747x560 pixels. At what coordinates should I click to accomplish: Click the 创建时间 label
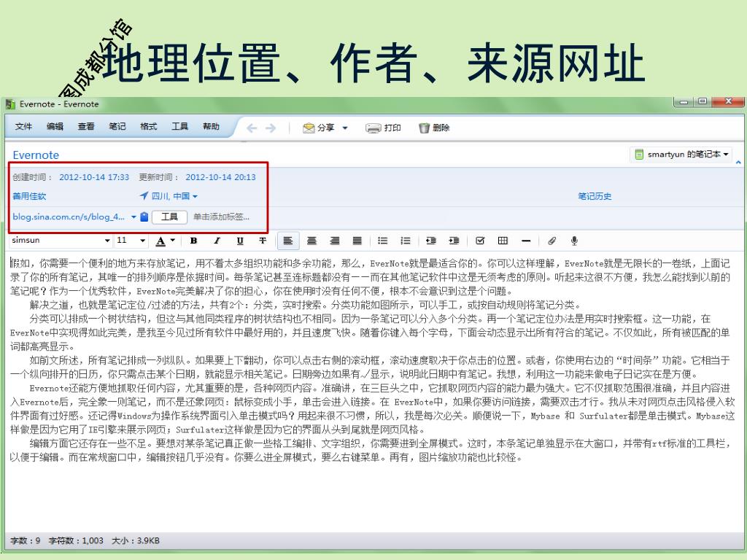pos(32,177)
